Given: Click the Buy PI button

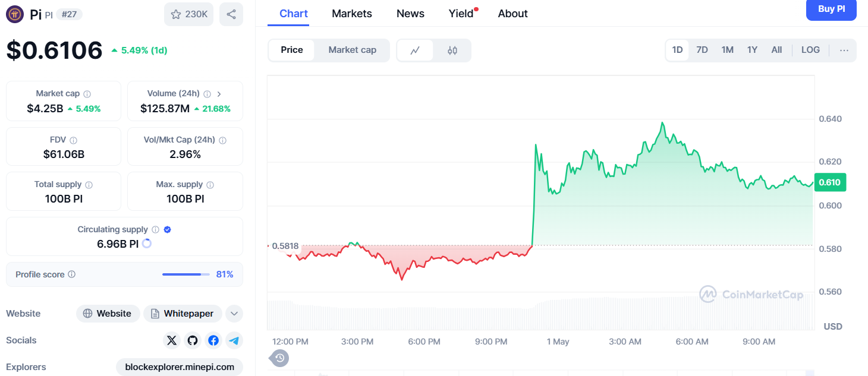Looking at the screenshot, I should (x=831, y=9).
